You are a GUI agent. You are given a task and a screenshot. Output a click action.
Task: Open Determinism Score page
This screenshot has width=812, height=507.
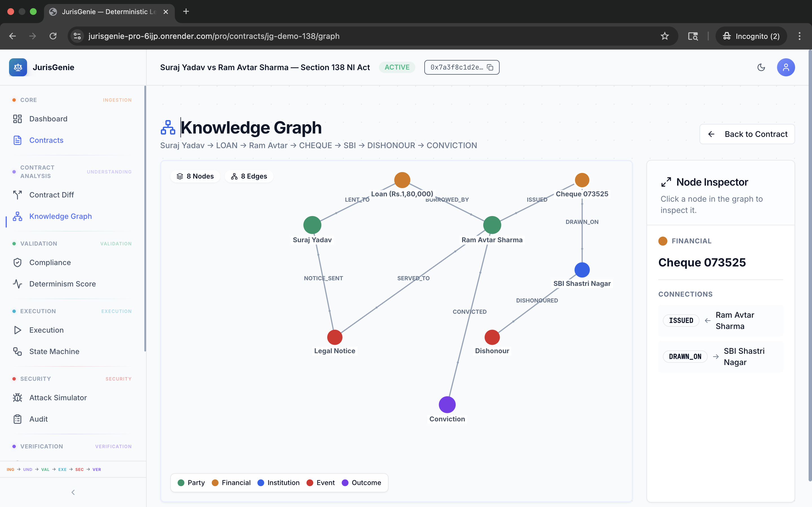[x=62, y=284]
